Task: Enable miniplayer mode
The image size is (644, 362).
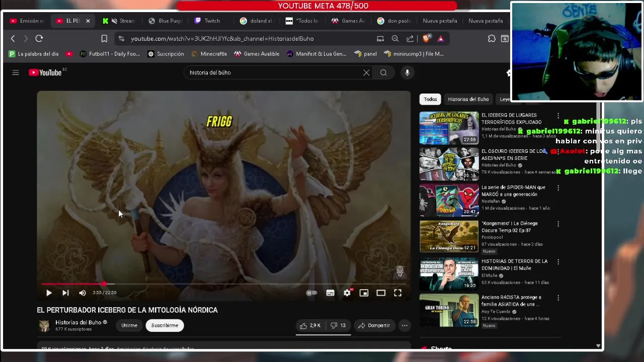Action: coord(364,293)
